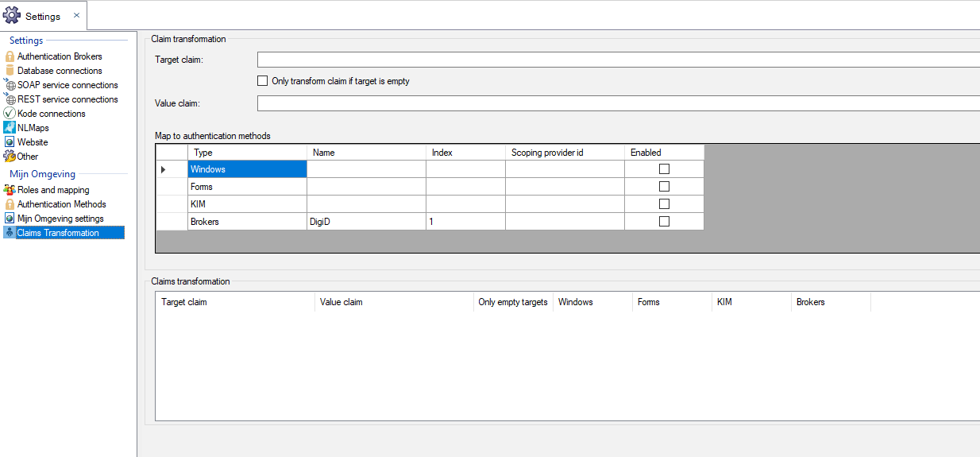Sort by Value claim column in lower list
Viewport: 980px width, 457px height.
click(394, 302)
